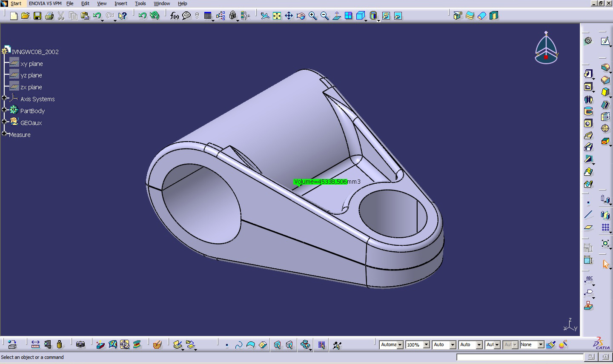Select the xy plane in the tree
Image resolution: width=613 pixels, height=364 pixels.
[32, 64]
